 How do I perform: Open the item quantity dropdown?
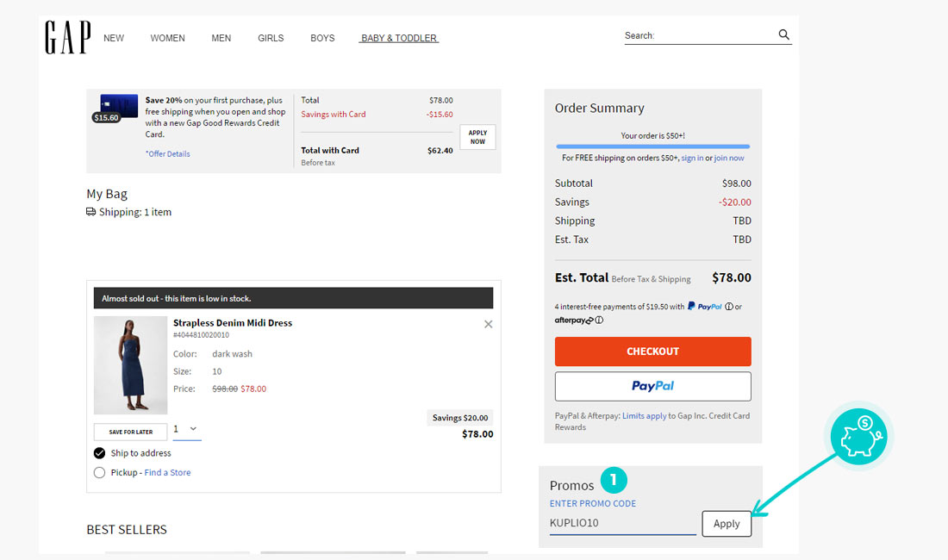pos(187,430)
